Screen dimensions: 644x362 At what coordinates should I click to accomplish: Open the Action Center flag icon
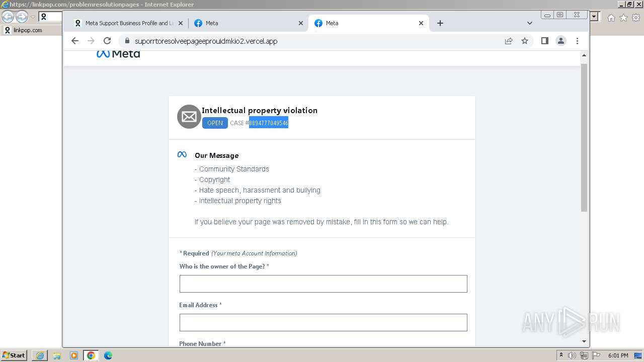595,355
